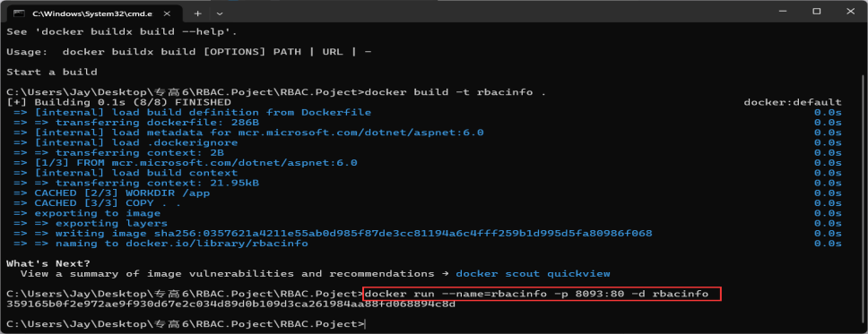Viewport: 868px width, 334px height.
Task: Maximize the terminal window
Action: pos(817,11)
